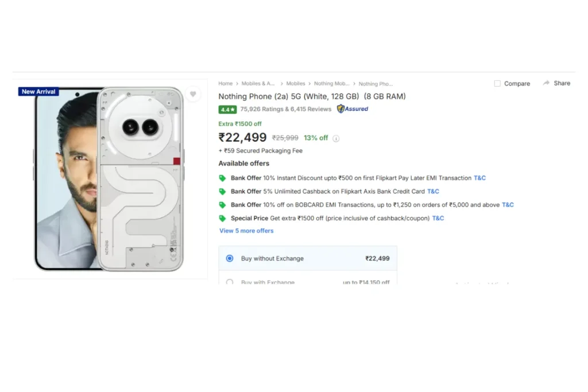Add the phone to the wishlist with the heart icon
The image size is (588, 392).
tap(193, 94)
